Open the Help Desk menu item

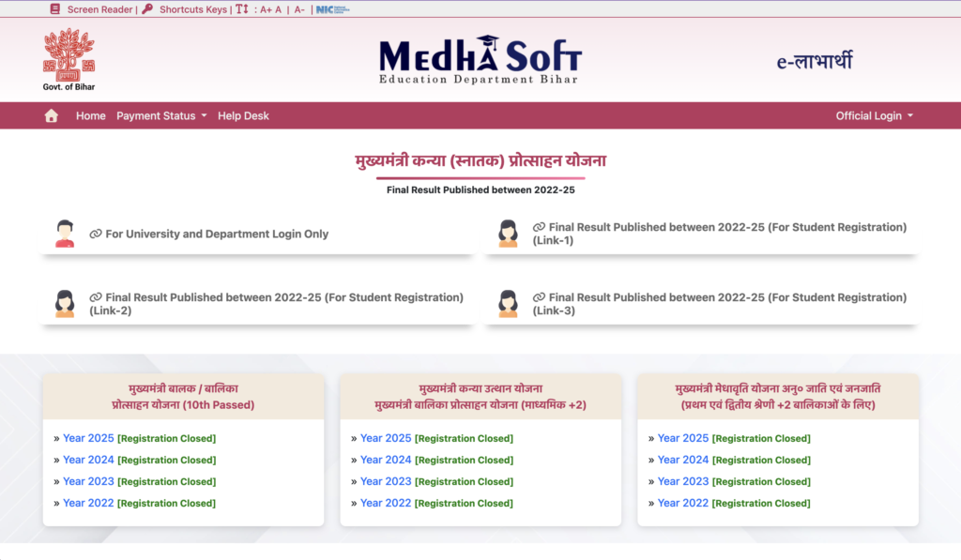[x=243, y=115]
